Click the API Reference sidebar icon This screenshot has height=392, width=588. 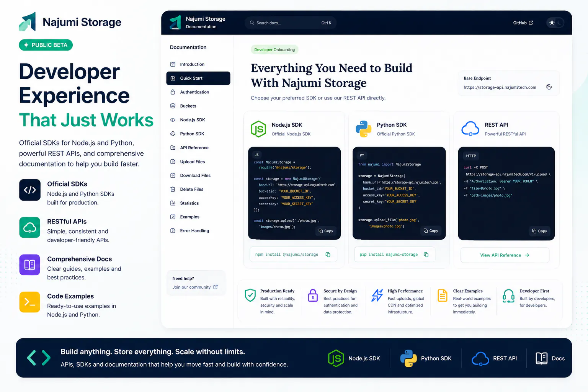pos(173,148)
